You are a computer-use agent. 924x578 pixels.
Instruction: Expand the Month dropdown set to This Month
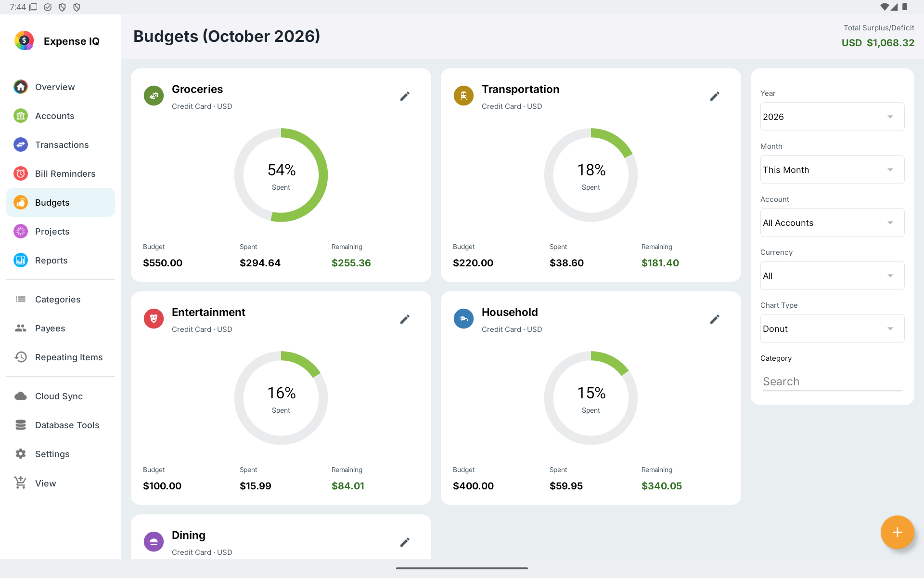pyautogui.click(x=832, y=170)
